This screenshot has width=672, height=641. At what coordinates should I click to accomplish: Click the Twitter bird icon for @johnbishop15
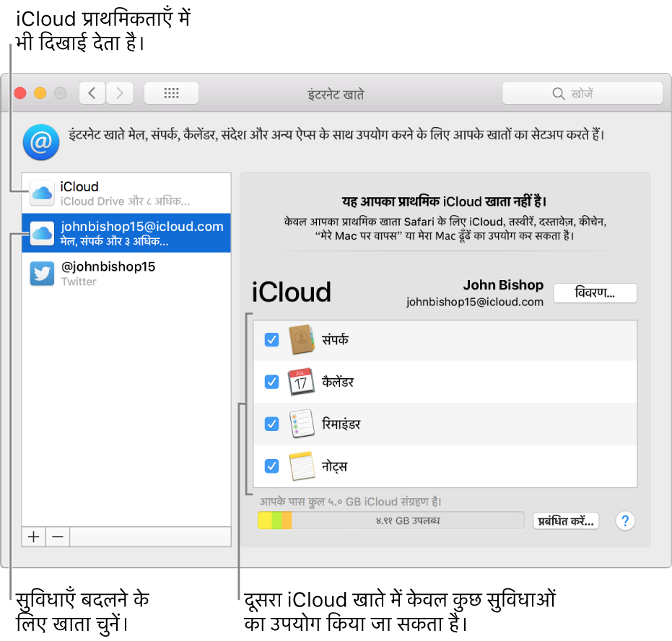(x=42, y=273)
